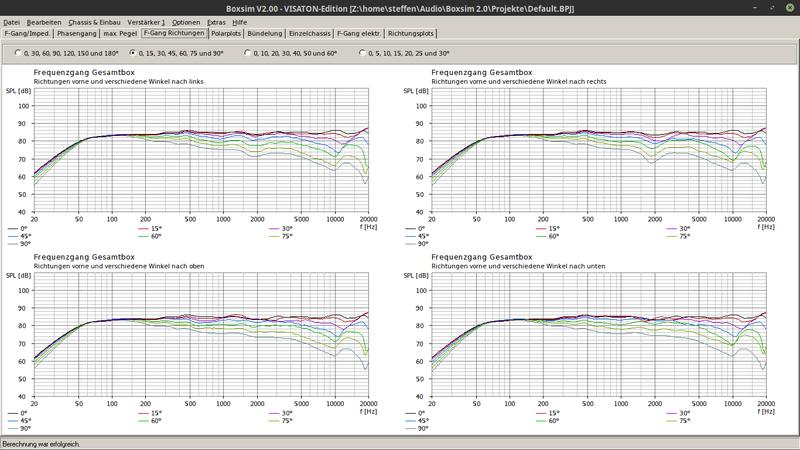Screen dimensions: 800x450
Task: Open the Optionen menu
Action: coord(186,21)
